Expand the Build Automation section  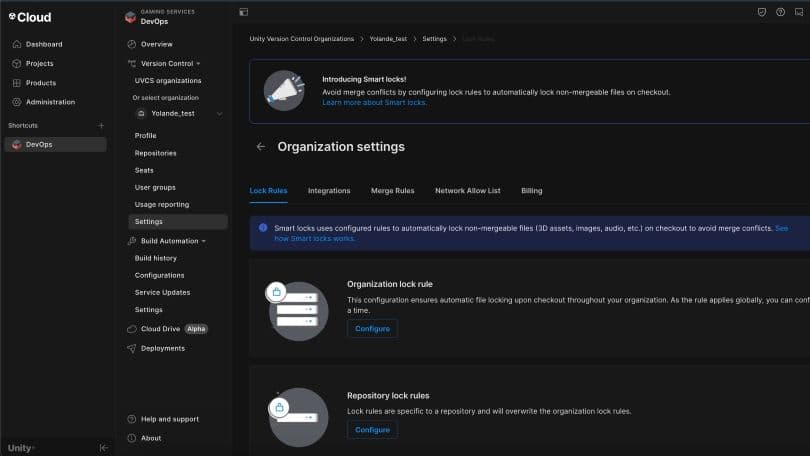(x=203, y=241)
